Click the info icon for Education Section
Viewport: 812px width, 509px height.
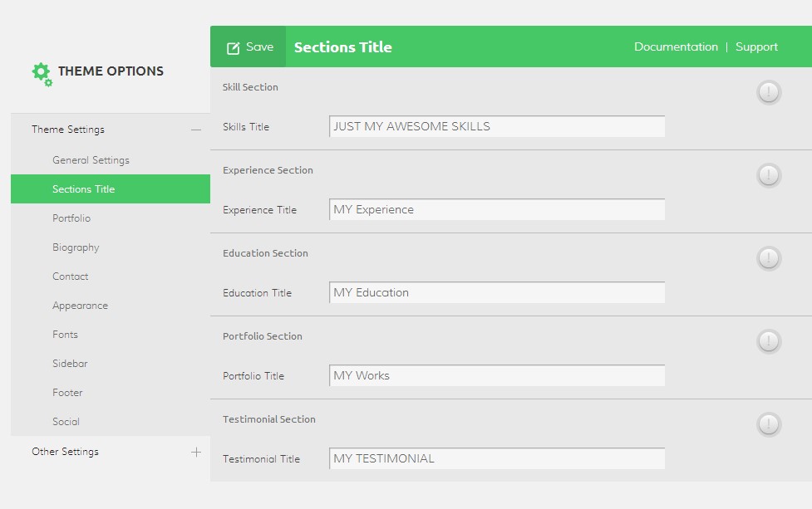point(769,258)
